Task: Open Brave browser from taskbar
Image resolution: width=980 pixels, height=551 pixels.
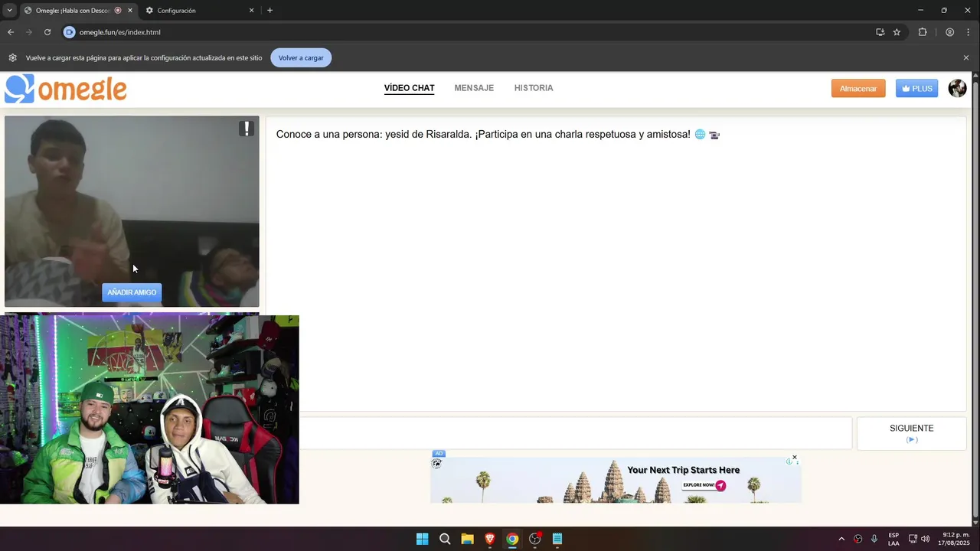Action: coord(490,539)
